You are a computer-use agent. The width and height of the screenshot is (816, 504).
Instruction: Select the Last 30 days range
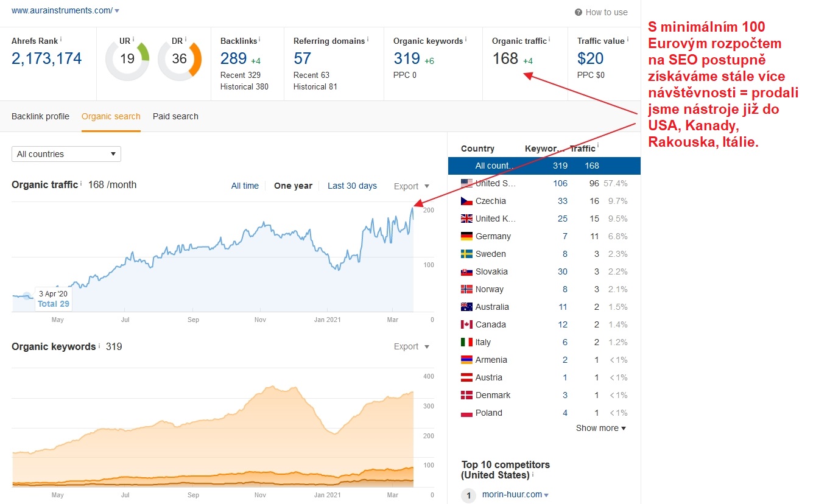[x=352, y=186]
